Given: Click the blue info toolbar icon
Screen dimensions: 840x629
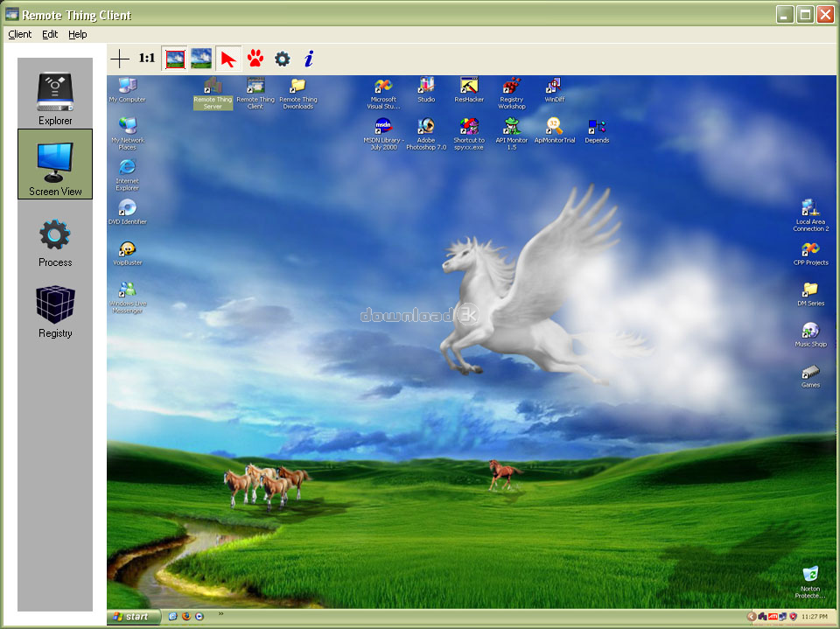Looking at the screenshot, I should coord(309,59).
